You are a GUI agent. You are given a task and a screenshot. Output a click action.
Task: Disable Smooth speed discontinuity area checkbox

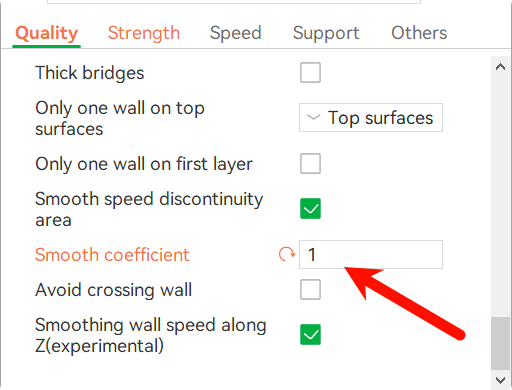click(x=310, y=209)
